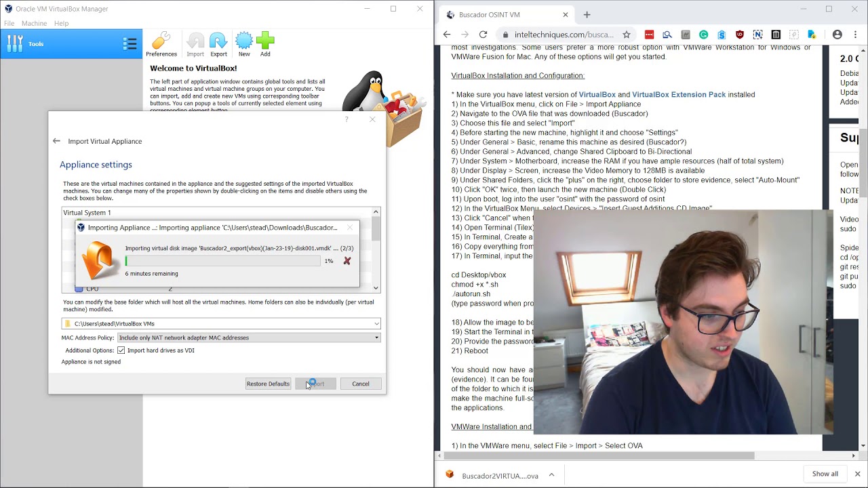Reload the inteltechniques page
This screenshot has height=488, width=868.
(483, 35)
